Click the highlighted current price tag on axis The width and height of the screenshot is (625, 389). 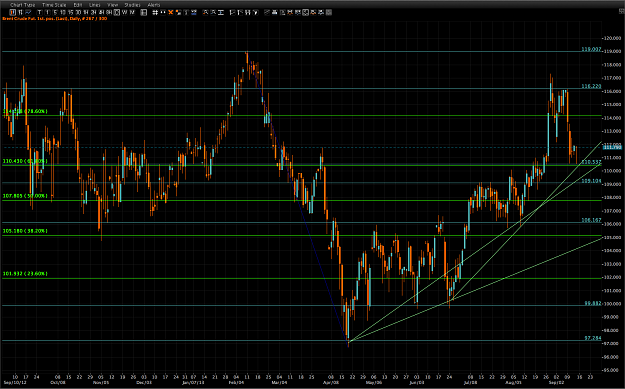point(613,147)
